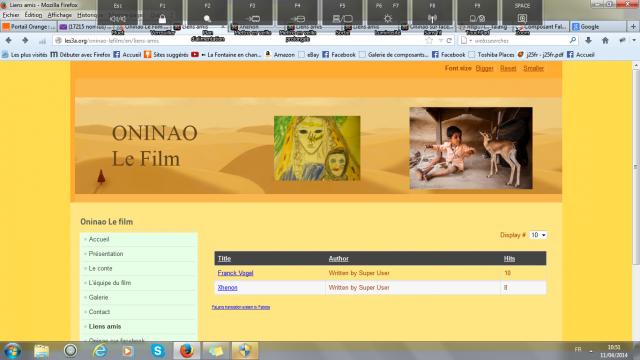
Task: Sort the table by the Hits column
Action: click(x=509, y=258)
